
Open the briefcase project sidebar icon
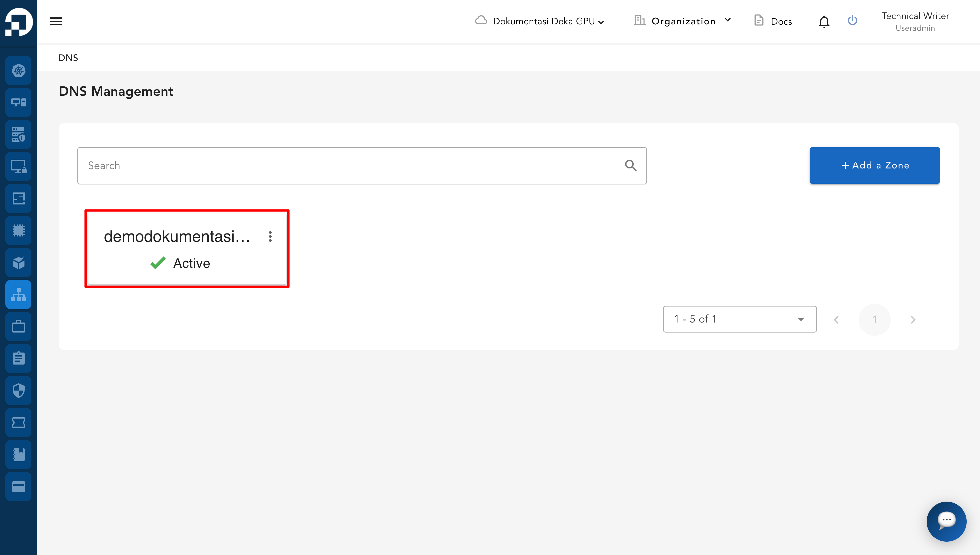tap(18, 327)
